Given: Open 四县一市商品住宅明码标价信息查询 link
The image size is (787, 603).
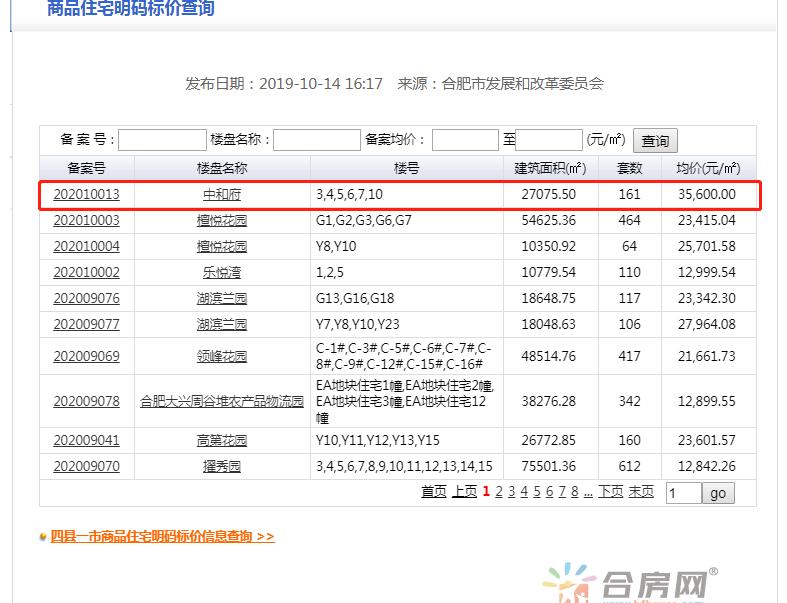Looking at the screenshot, I should [x=162, y=536].
